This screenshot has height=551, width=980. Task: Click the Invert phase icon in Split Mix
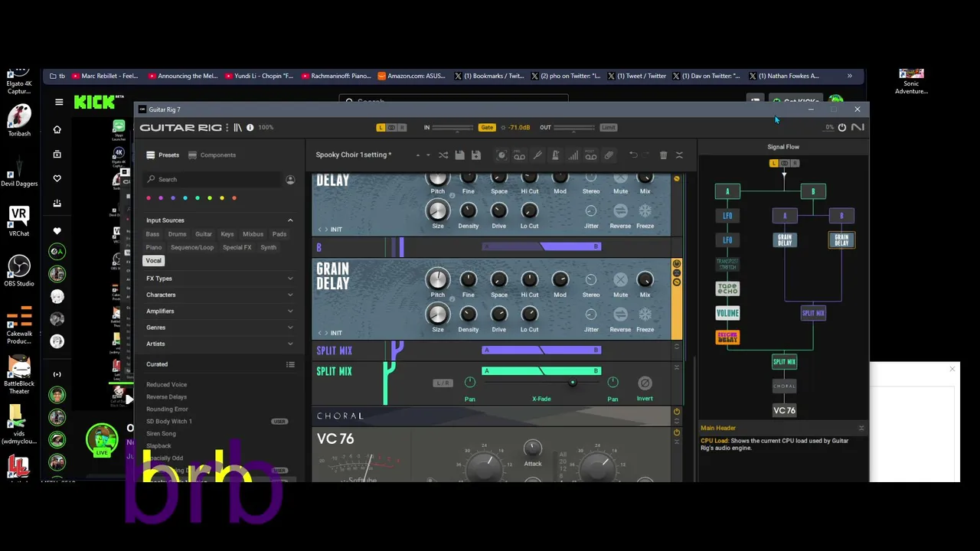click(x=645, y=383)
